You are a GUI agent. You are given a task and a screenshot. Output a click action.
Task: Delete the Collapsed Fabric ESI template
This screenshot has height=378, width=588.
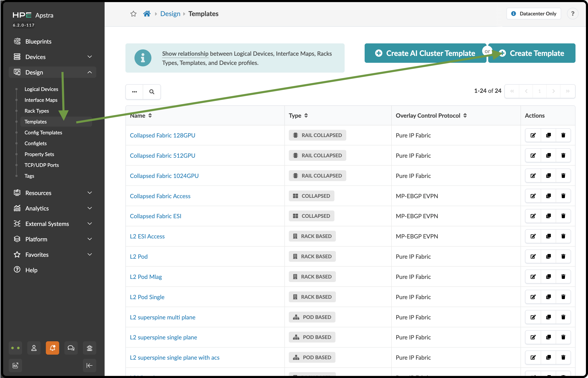pyautogui.click(x=563, y=216)
